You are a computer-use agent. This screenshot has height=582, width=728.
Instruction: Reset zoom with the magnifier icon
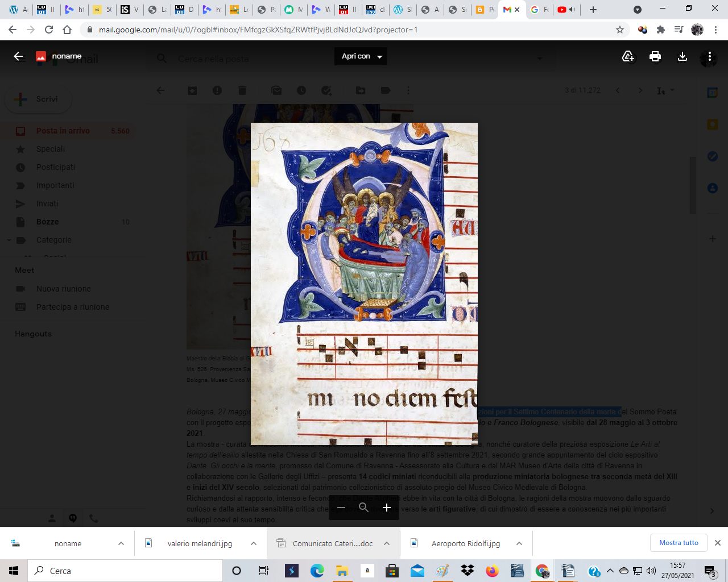(364, 508)
